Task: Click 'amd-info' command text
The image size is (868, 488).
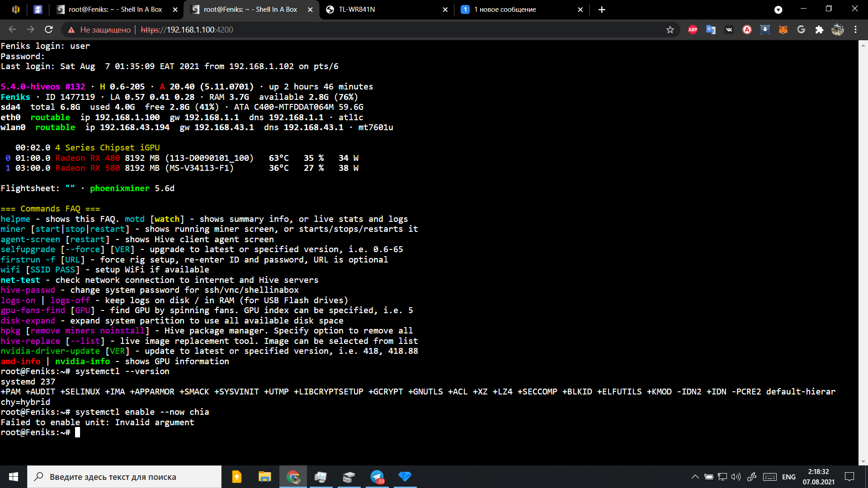Action: (x=21, y=361)
